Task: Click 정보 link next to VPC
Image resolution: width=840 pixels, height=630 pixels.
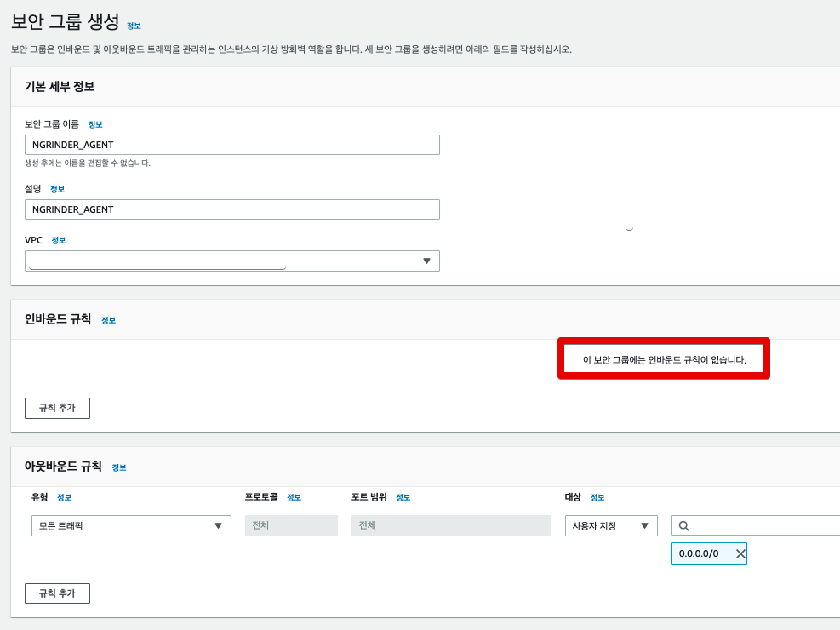Action: click(59, 241)
